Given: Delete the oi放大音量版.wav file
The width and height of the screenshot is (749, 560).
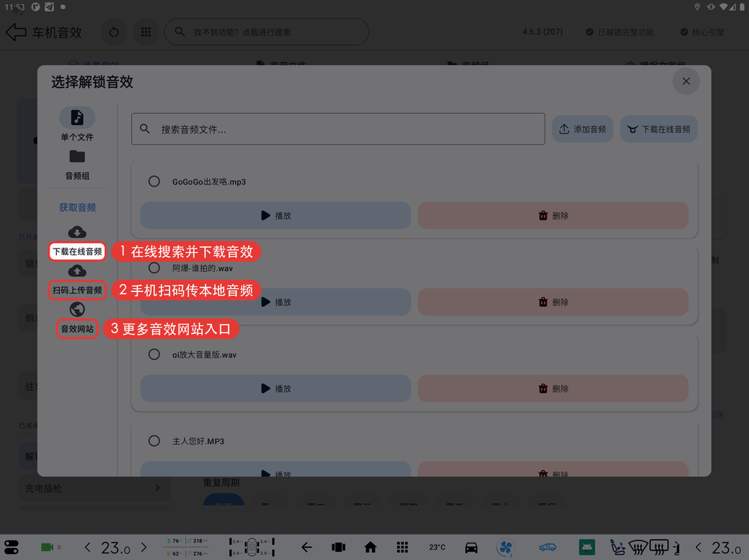Looking at the screenshot, I should click(554, 388).
